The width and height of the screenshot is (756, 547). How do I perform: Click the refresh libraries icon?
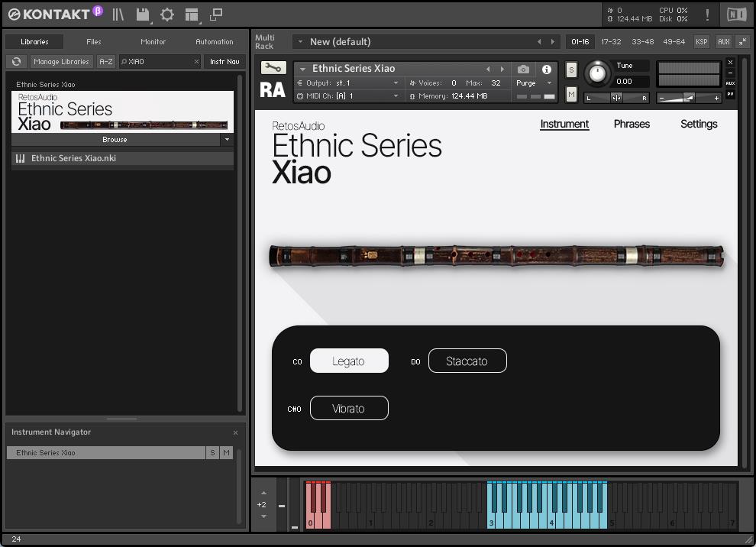click(x=16, y=61)
